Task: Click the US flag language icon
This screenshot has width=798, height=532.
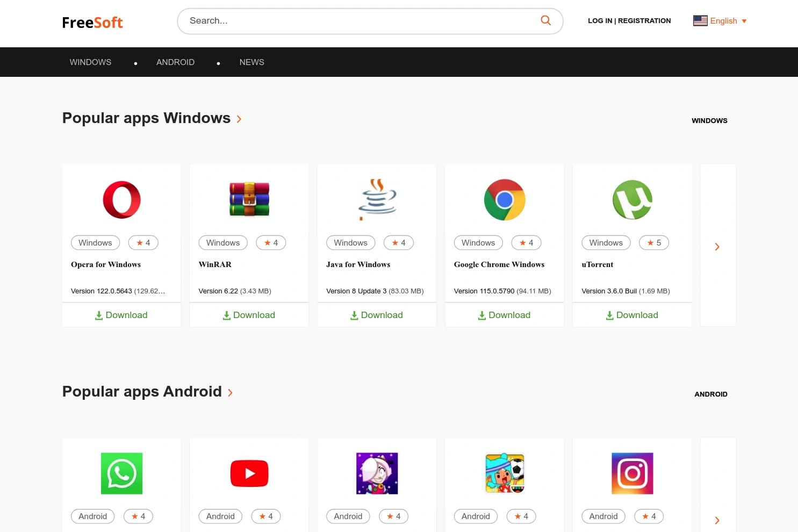Action: (700, 21)
